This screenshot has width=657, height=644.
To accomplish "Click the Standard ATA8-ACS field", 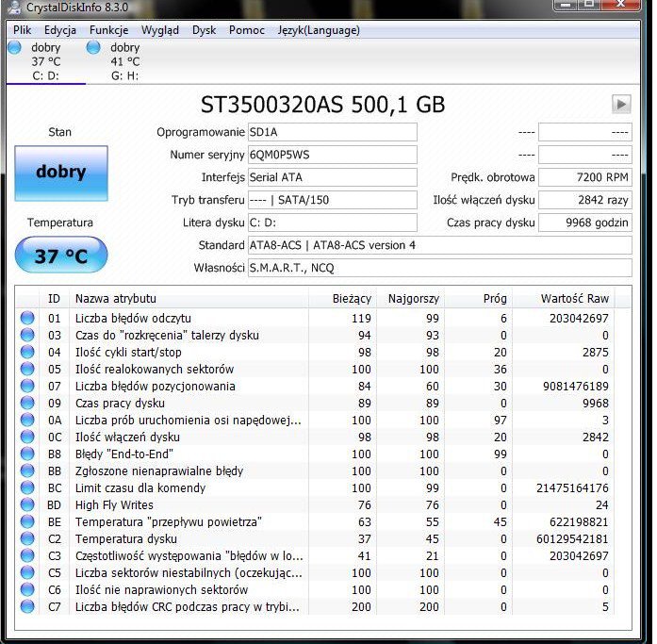I will [440, 245].
